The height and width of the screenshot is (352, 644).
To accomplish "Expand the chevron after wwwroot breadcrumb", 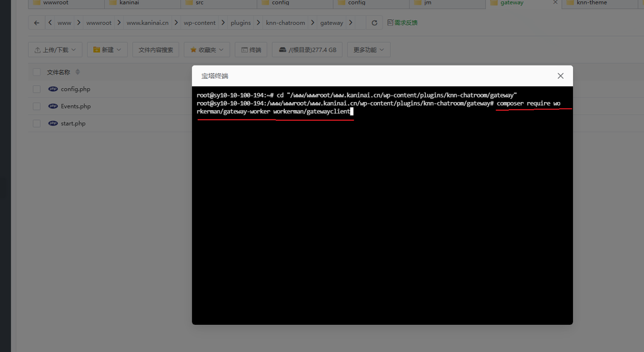I will pyautogui.click(x=119, y=23).
